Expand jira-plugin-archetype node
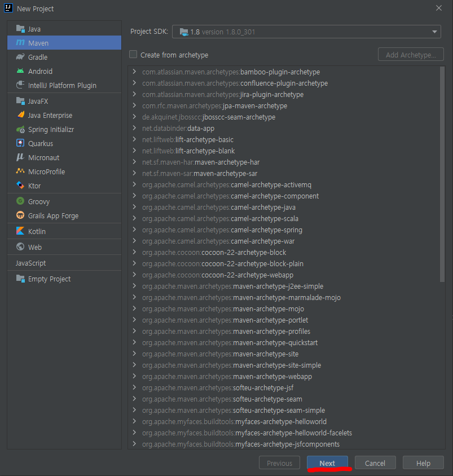This screenshot has width=453, height=476. click(x=134, y=94)
